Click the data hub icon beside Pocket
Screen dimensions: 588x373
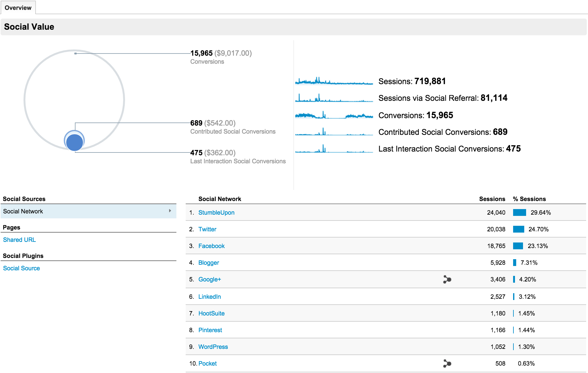click(447, 363)
